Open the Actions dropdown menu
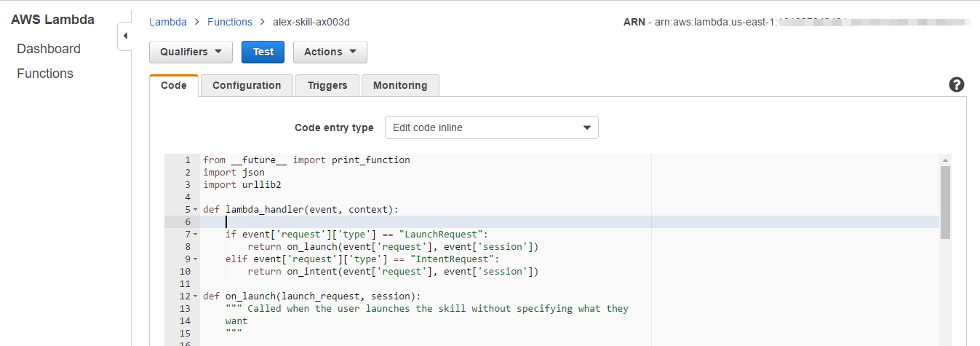This screenshot has height=346, width=980. (330, 52)
